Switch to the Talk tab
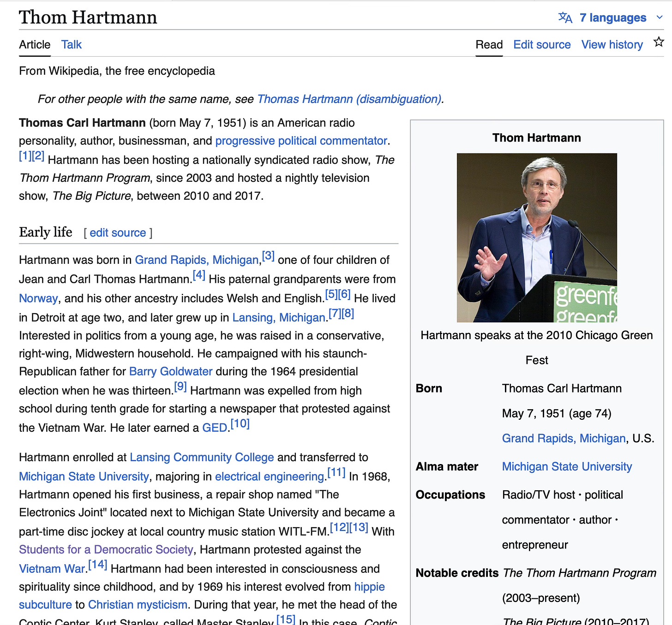Screen dimensions: 672x625 72,45
